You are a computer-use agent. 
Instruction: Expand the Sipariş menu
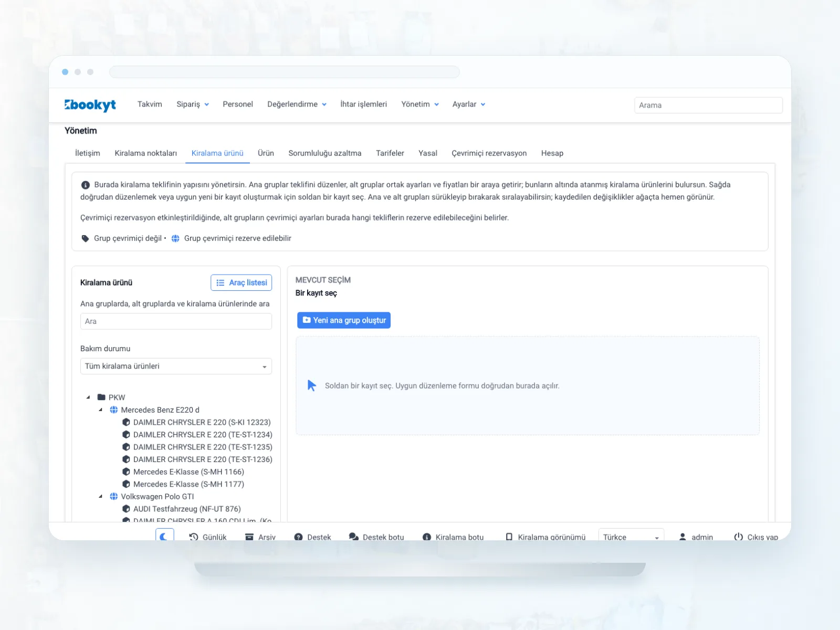[193, 104]
